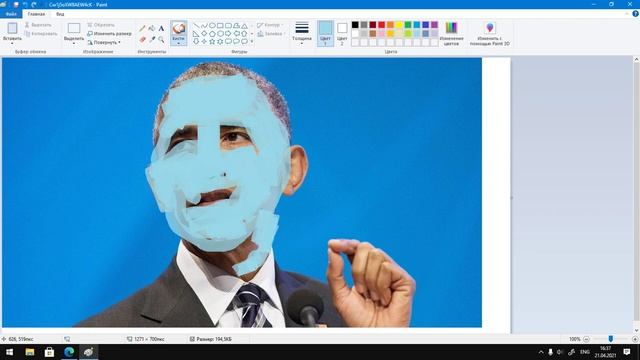Select the Eraser tool
640x360 pixels.
[x=142, y=40]
